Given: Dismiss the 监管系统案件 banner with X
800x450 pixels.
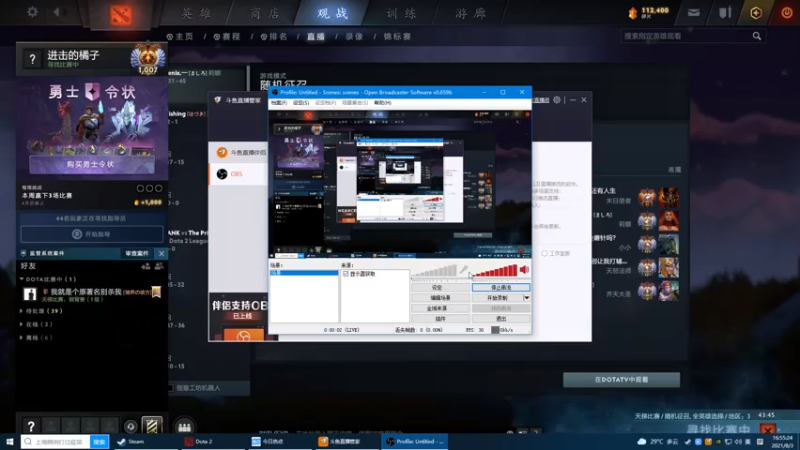Looking at the screenshot, I should click(162, 254).
